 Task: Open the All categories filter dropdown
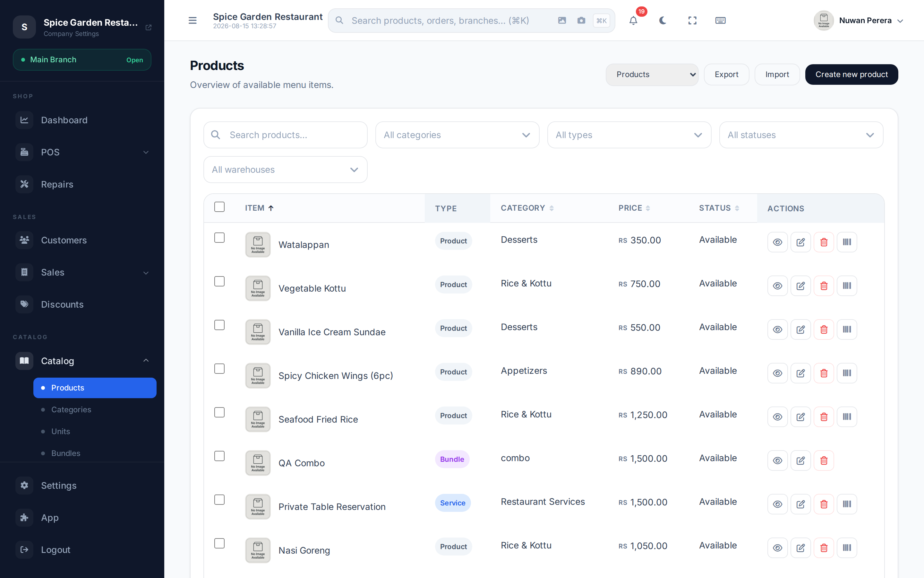click(457, 135)
